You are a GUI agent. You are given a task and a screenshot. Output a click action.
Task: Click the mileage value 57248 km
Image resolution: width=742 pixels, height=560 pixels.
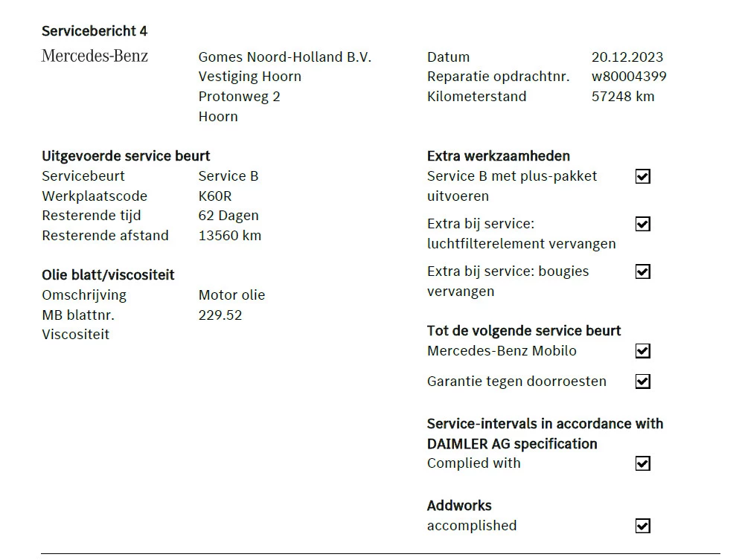[x=623, y=97]
